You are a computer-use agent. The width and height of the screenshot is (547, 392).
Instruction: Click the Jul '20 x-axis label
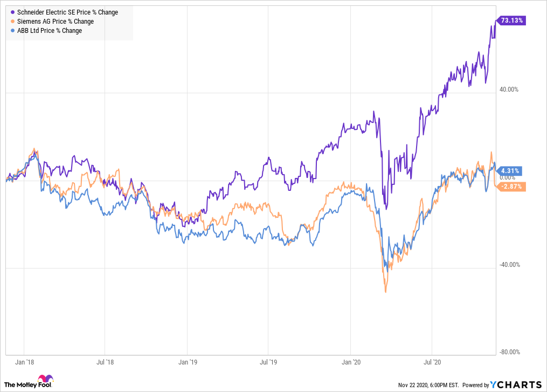432,363
